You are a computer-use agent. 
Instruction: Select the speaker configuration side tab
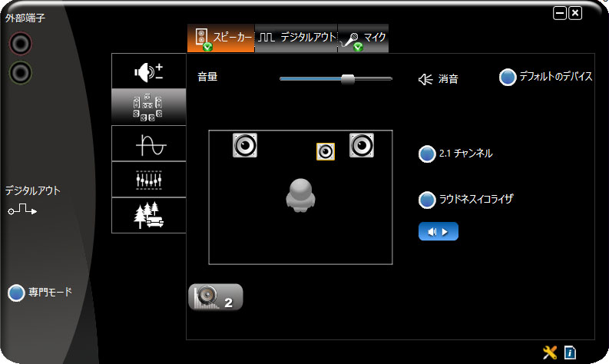click(x=148, y=107)
